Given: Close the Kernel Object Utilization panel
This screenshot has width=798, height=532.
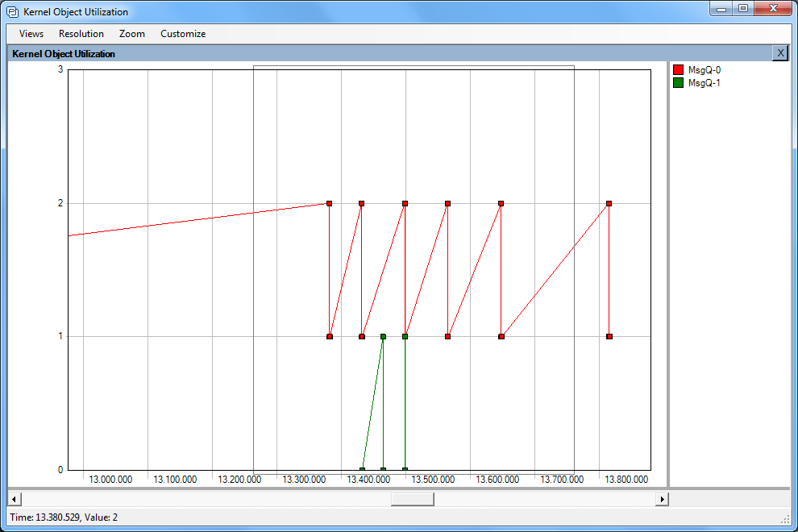Looking at the screenshot, I should [779, 53].
